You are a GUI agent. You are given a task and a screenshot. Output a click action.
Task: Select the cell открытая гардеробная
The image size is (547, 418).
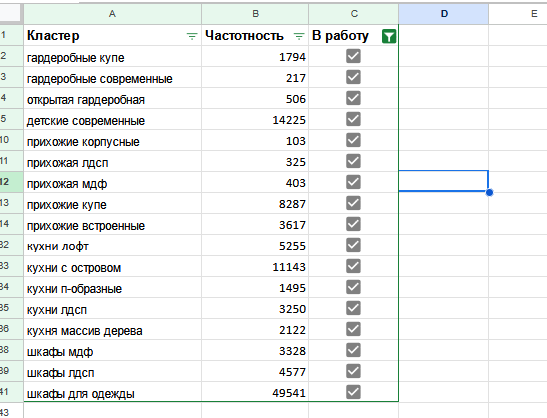click(112, 98)
